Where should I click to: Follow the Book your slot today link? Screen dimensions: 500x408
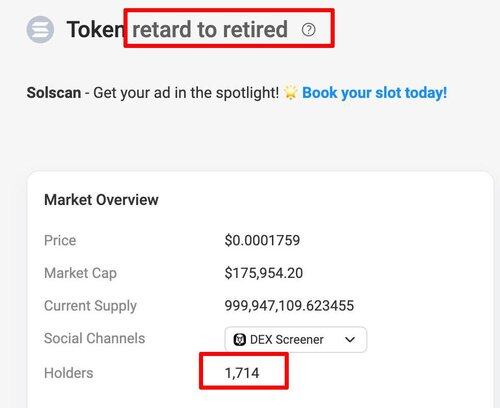click(374, 93)
